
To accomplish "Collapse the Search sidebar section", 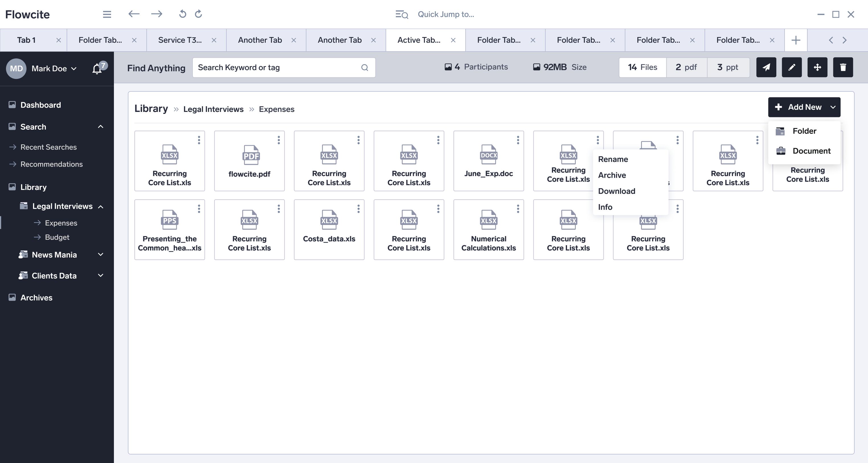I will (x=101, y=127).
